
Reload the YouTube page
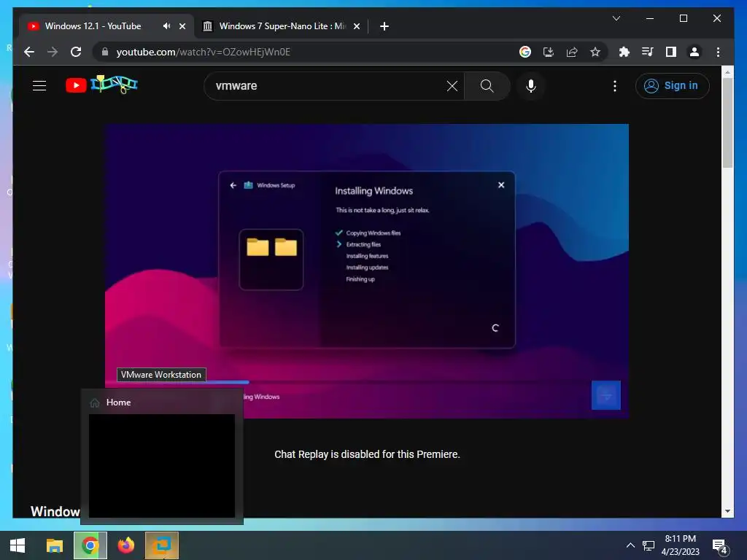pyautogui.click(x=76, y=52)
